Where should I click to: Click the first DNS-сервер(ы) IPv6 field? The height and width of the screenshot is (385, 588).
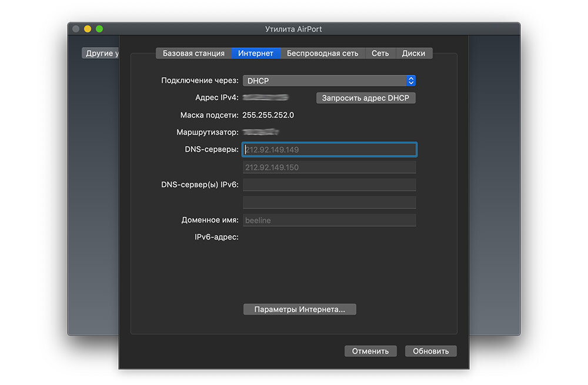329,184
